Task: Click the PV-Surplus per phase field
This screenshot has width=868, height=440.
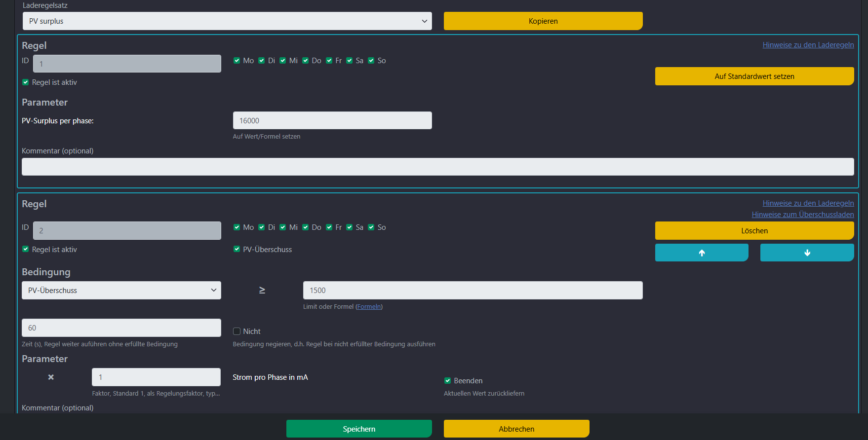Action: pyautogui.click(x=332, y=121)
